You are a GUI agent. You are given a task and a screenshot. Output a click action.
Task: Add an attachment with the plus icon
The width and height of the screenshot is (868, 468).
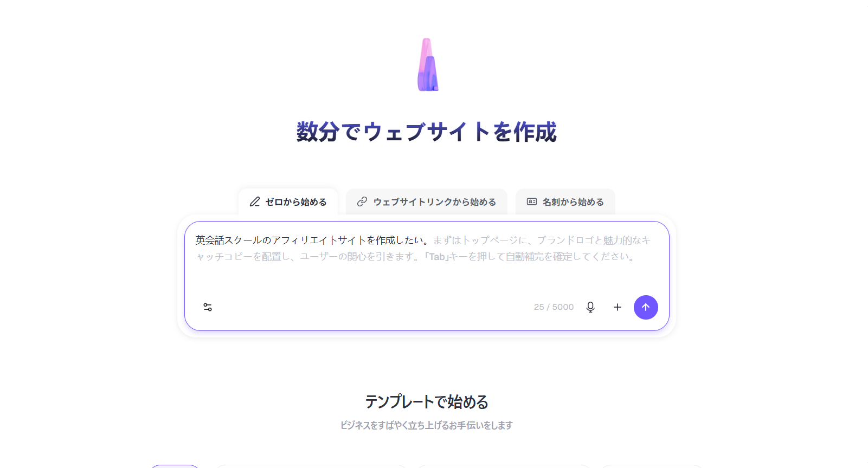coord(618,307)
